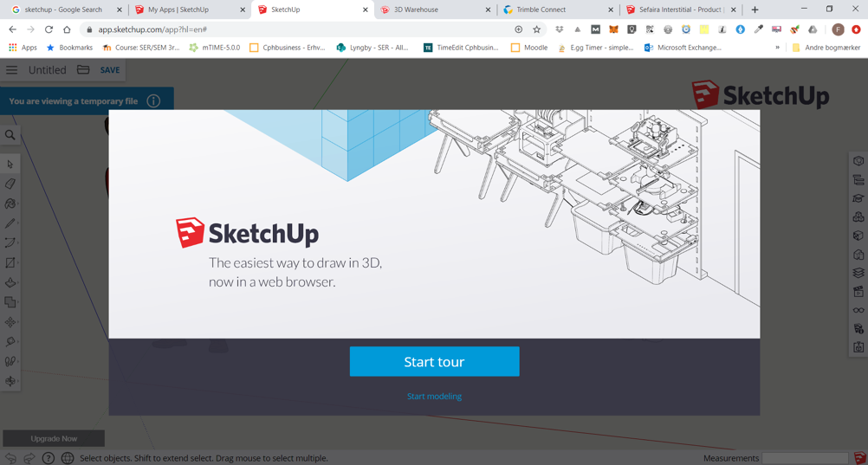The height and width of the screenshot is (465, 868).
Task: Click the SAVE button
Action: [x=110, y=70]
